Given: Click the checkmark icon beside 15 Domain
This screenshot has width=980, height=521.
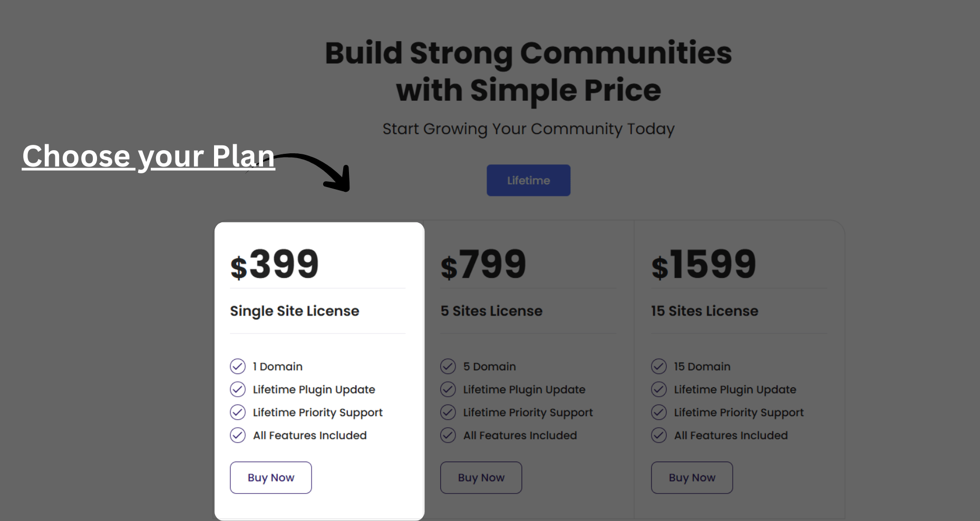Looking at the screenshot, I should (x=659, y=366).
